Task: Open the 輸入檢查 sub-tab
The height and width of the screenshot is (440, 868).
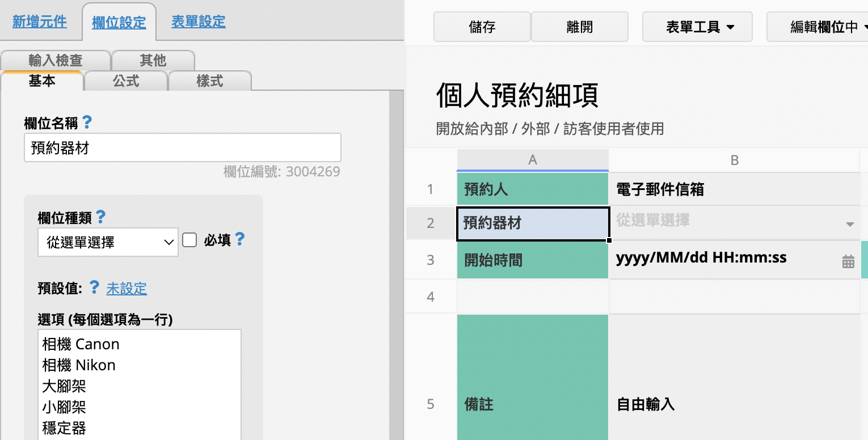Action: [x=55, y=60]
